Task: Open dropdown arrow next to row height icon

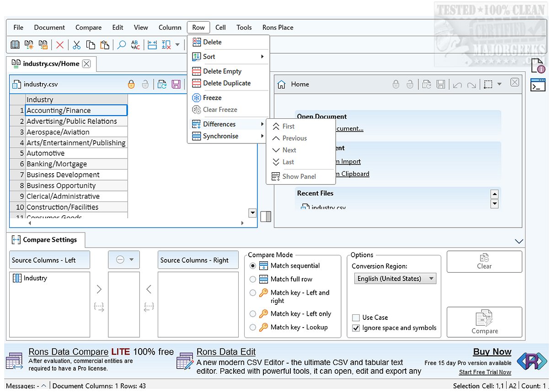Action: pyautogui.click(x=177, y=45)
